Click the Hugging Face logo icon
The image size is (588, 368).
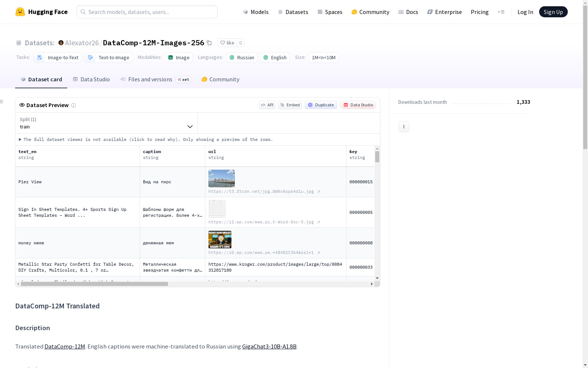(x=20, y=12)
